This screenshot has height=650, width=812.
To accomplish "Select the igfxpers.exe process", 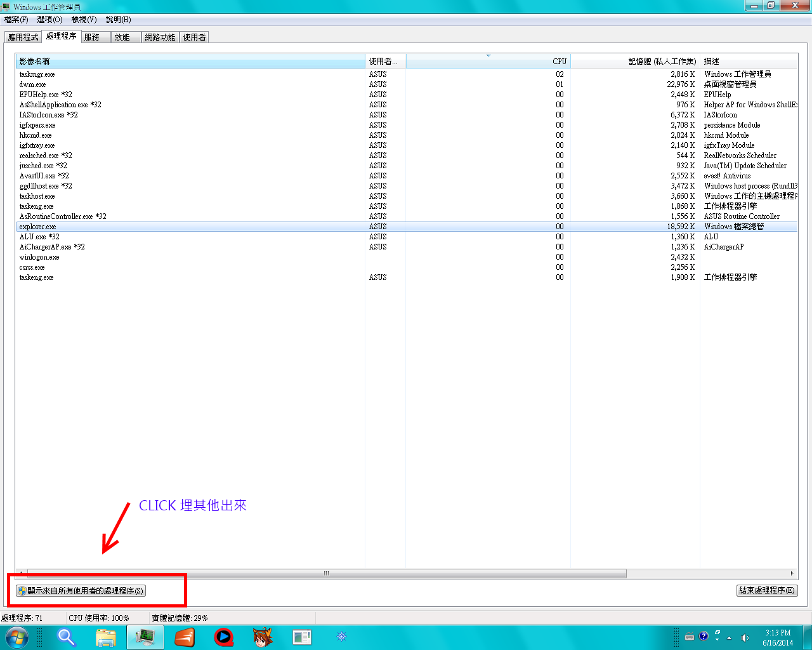I will [407, 125].
